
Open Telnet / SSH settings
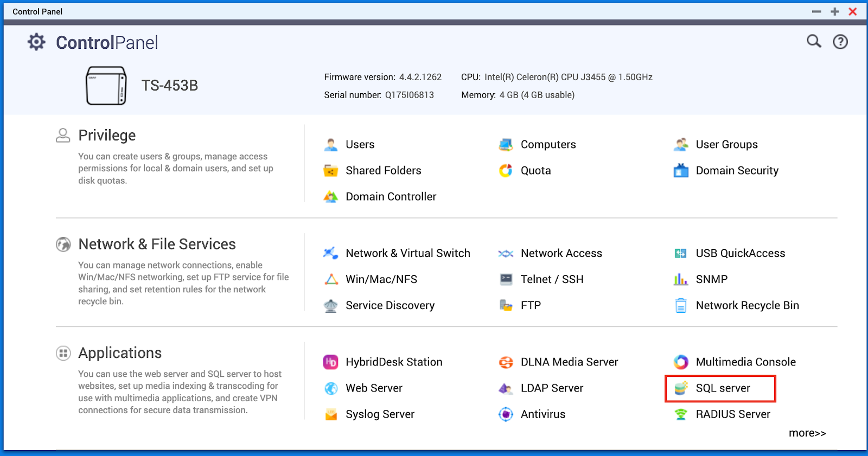[552, 279]
